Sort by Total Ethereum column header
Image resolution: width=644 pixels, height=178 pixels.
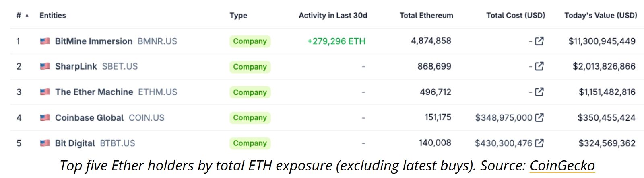tap(426, 16)
